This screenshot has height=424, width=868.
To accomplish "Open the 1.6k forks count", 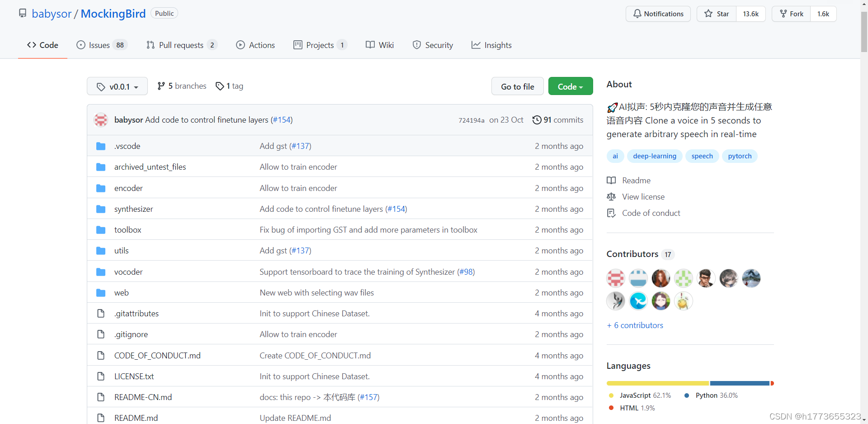I will [x=823, y=14].
